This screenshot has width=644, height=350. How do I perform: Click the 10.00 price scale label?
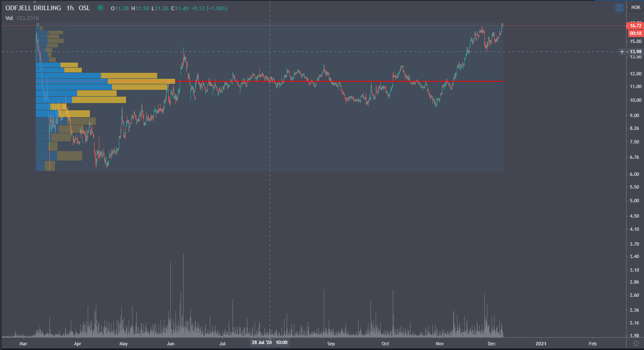(635, 100)
